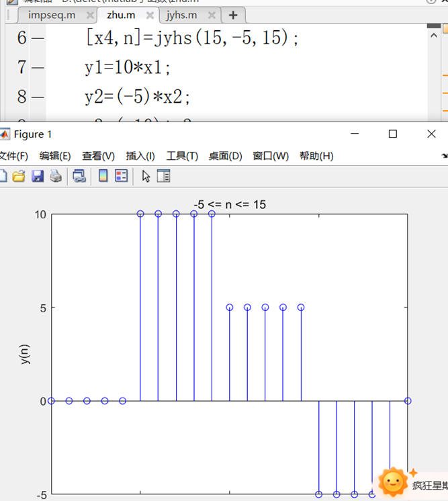Click the y(n) axis label

tap(25, 354)
